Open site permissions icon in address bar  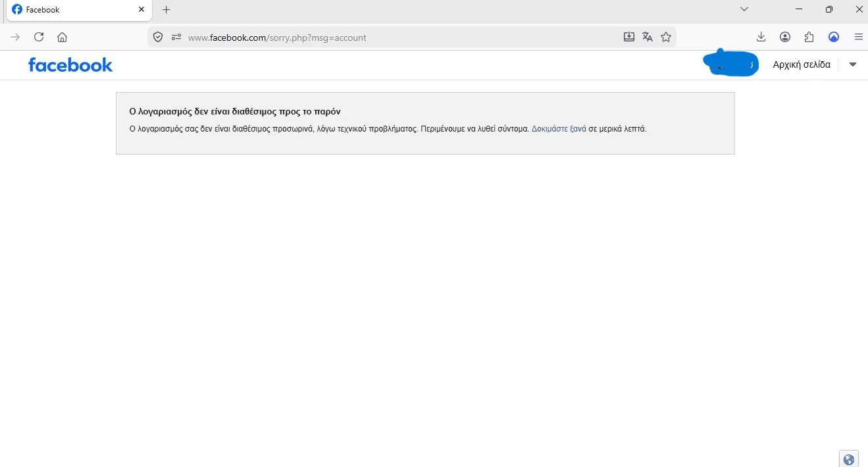point(176,37)
